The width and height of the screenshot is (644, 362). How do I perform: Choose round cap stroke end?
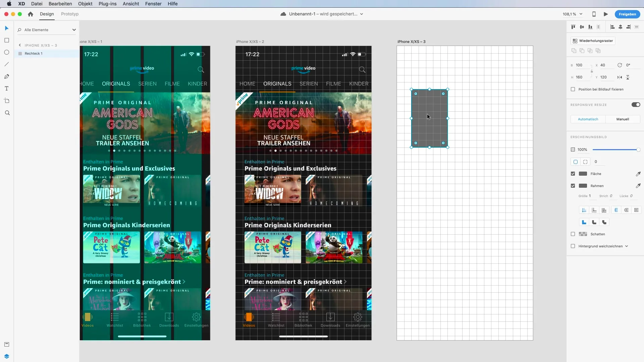click(626, 210)
